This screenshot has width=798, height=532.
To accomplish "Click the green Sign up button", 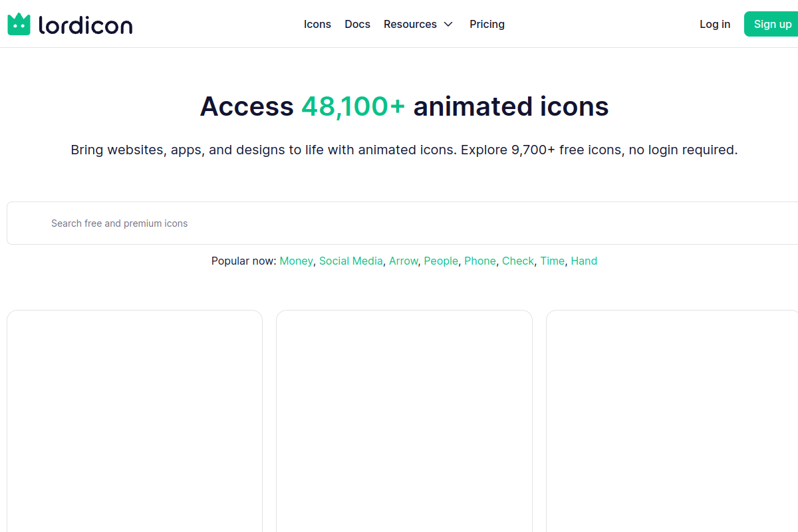I will (x=772, y=24).
